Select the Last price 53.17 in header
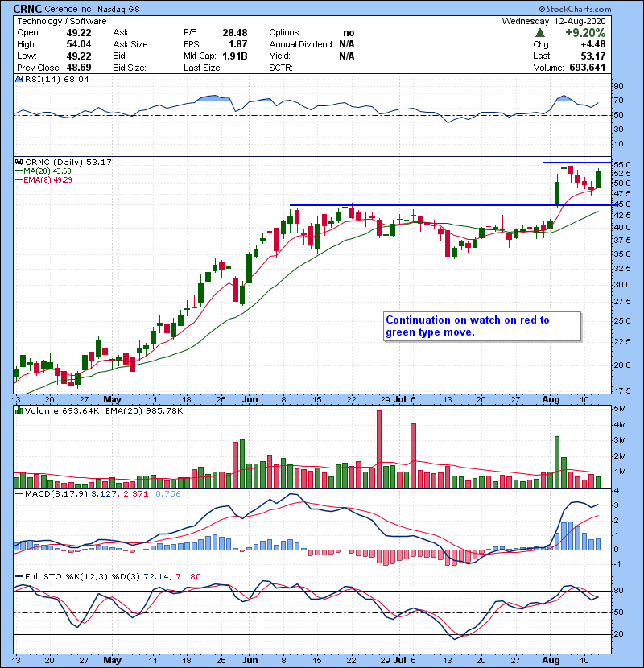 coord(592,56)
